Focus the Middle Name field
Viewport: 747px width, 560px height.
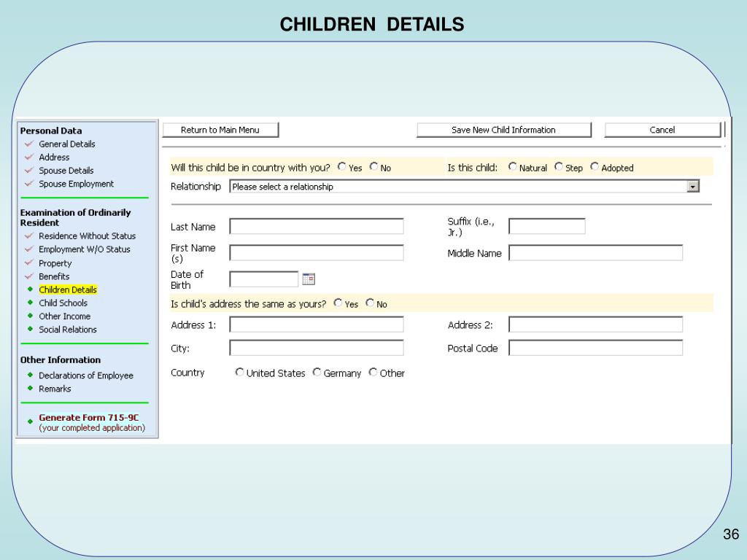[596, 253]
